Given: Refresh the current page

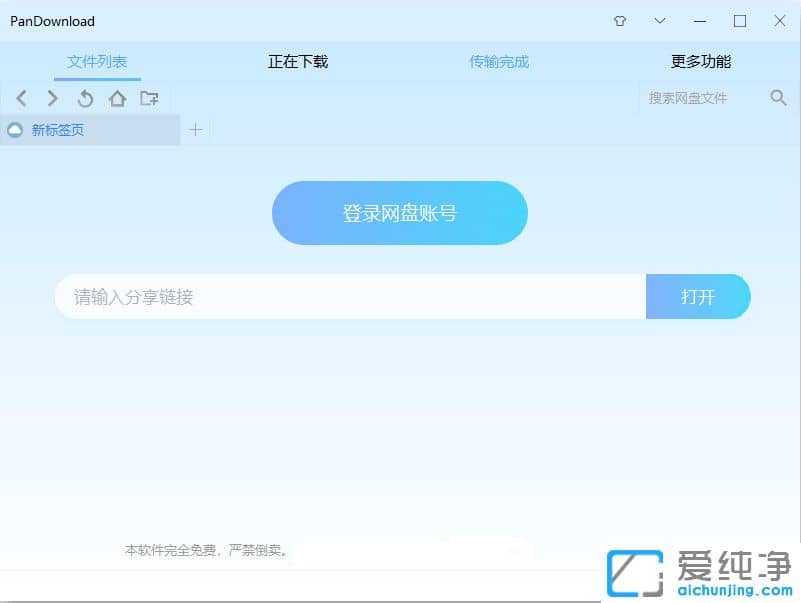Looking at the screenshot, I should tap(85, 98).
